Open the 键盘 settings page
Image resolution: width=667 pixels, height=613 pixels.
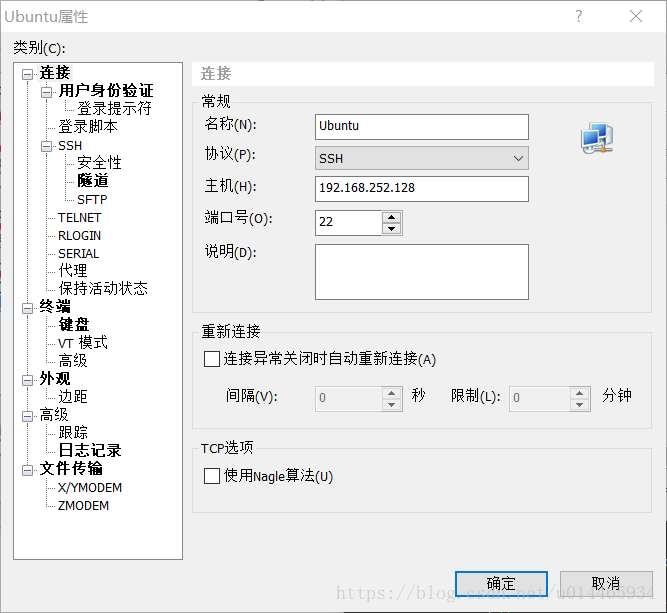(x=74, y=324)
